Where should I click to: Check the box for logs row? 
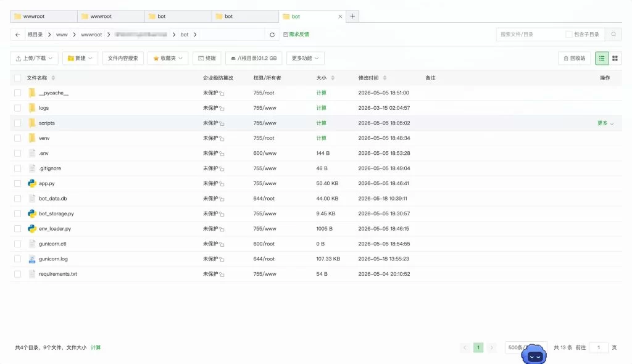coord(17,108)
